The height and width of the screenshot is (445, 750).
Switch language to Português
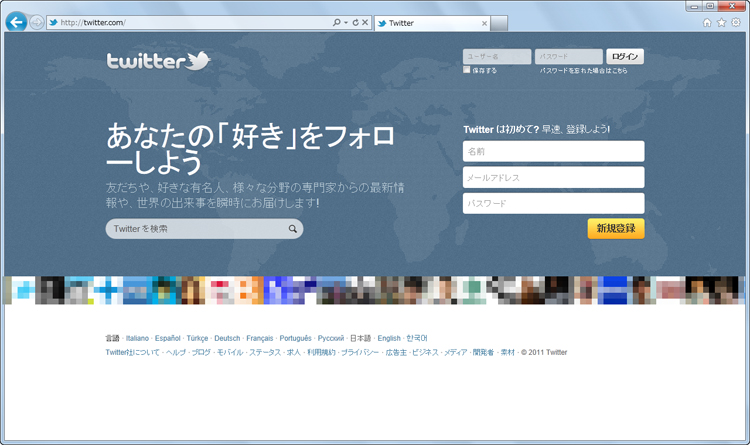coord(296,338)
